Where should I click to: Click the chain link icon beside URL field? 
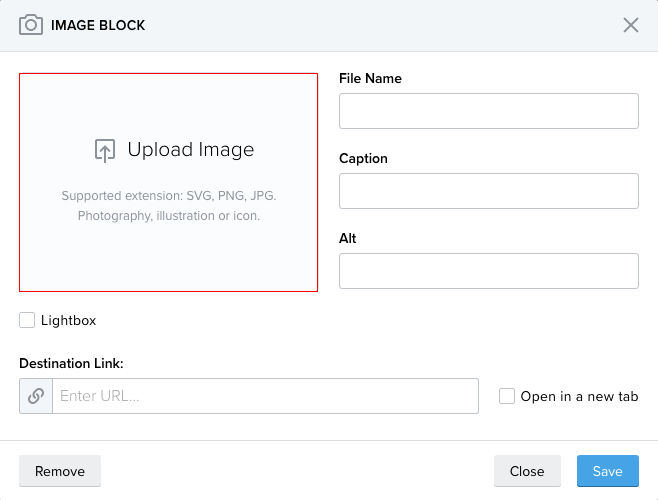tap(36, 396)
